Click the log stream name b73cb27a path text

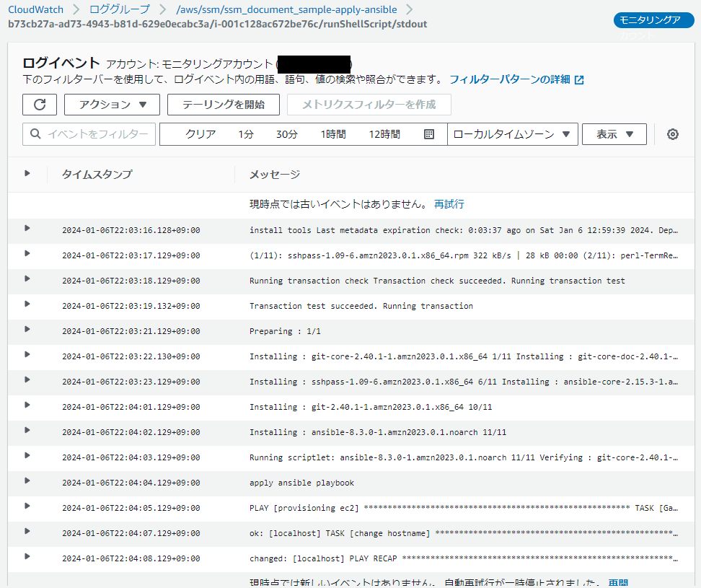[217, 24]
